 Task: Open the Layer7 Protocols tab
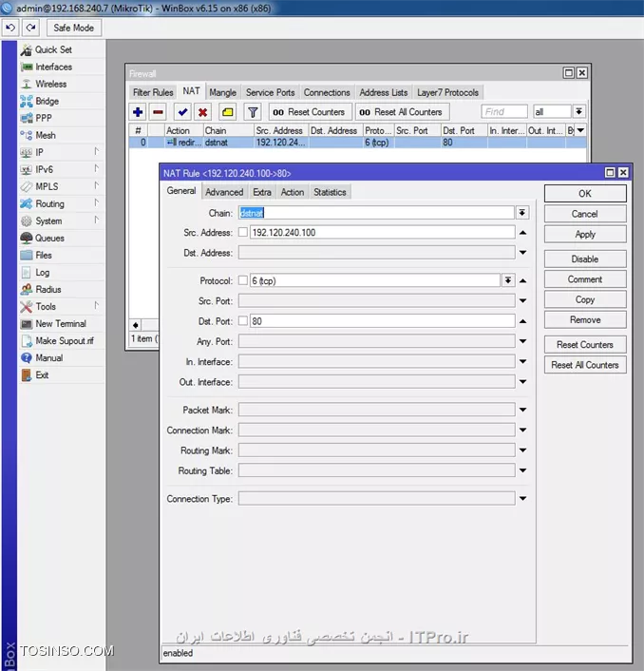(447, 92)
